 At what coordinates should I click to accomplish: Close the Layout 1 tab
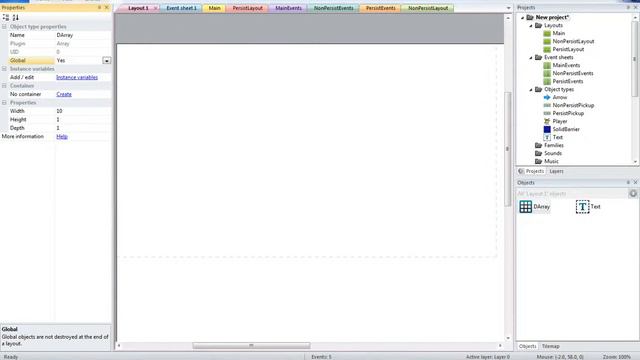156,8
